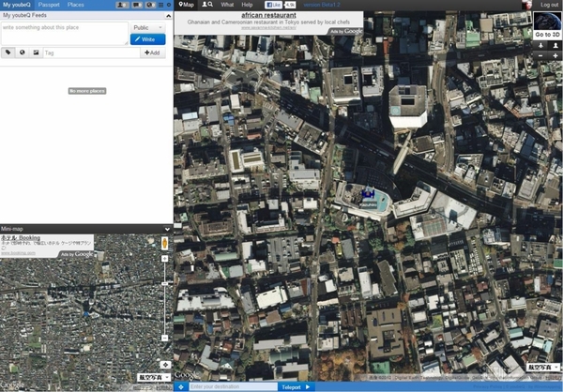Switch to the My youbeQ tab
The width and height of the screenshot is (563, 392).
[x=17, y=5]
